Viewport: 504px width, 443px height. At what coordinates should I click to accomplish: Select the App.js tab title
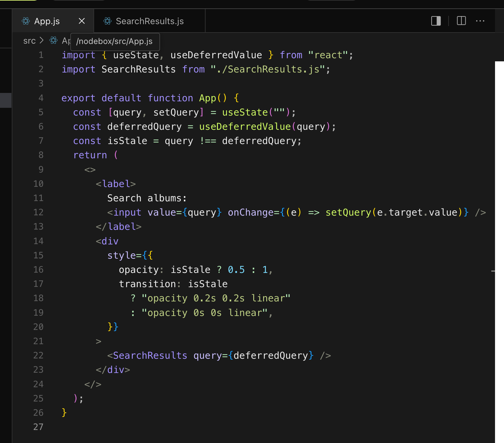tap(47, 21)
